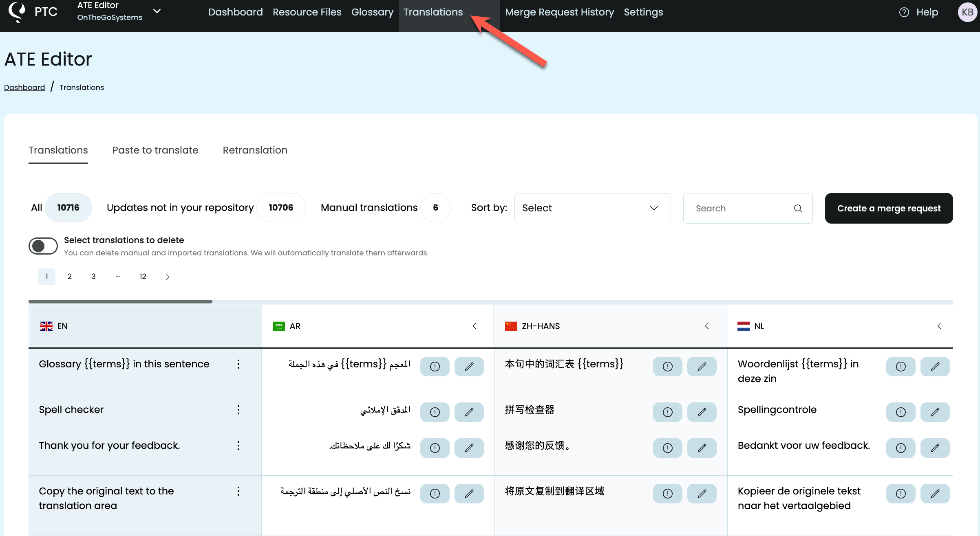Viewport: 980px width, 536px height.
Task: Open the pencil editor for Spellingcontrole
Action: pyautogui.click(x=935, y=412)
